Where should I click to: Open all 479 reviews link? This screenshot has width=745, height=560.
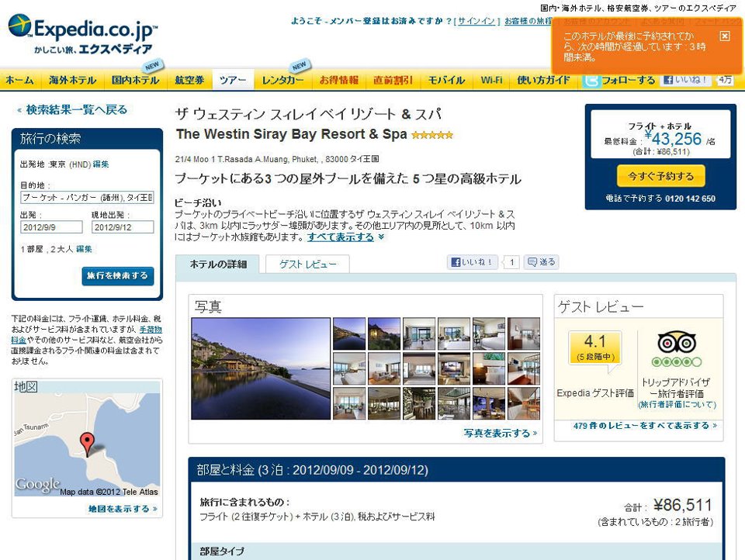(645, 426)
